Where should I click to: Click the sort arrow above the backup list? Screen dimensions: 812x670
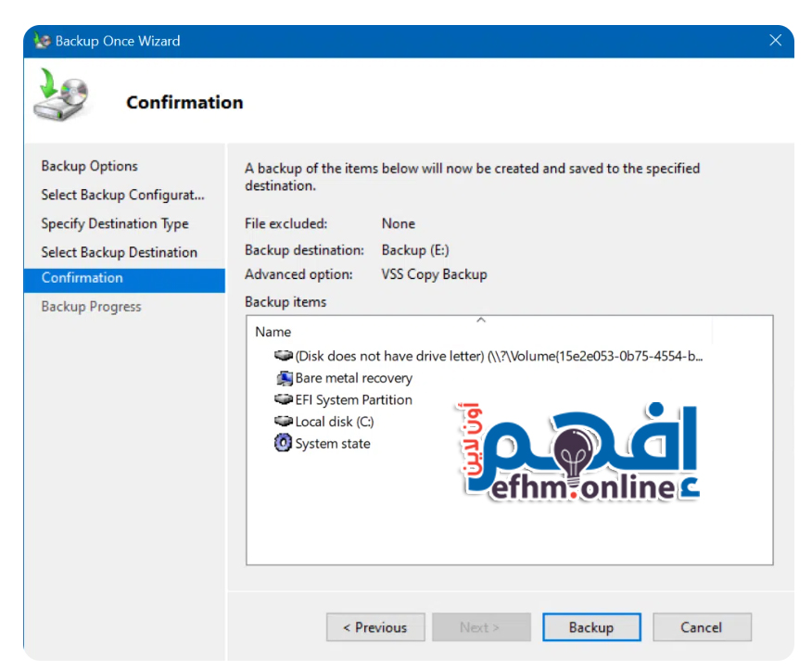pyautogui.click(x=480, y=320)
